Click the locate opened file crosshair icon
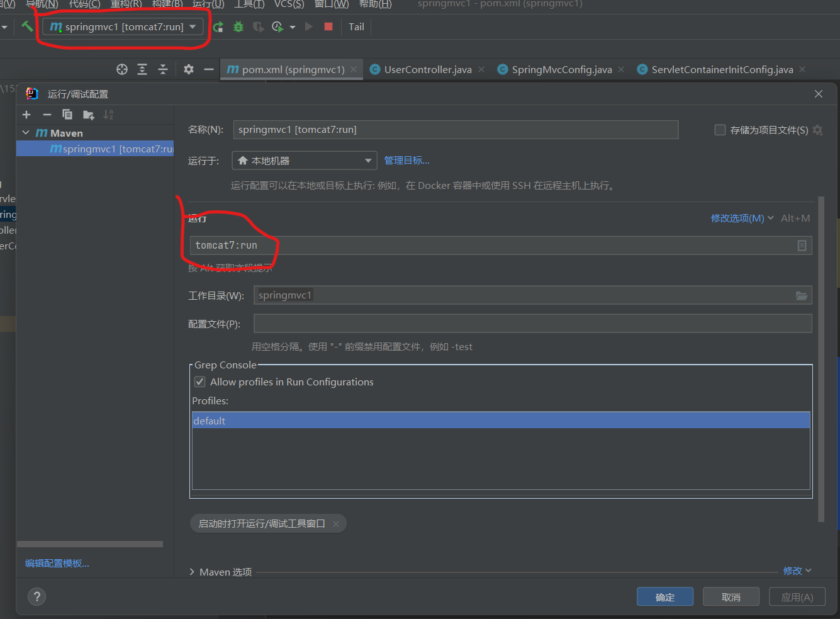Viewport: 840px width, 619px height. 122,69
